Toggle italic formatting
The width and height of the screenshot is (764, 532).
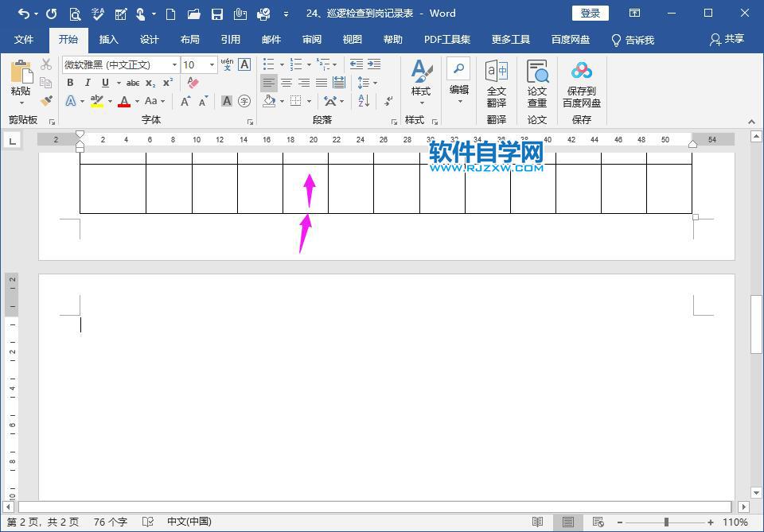88,82
